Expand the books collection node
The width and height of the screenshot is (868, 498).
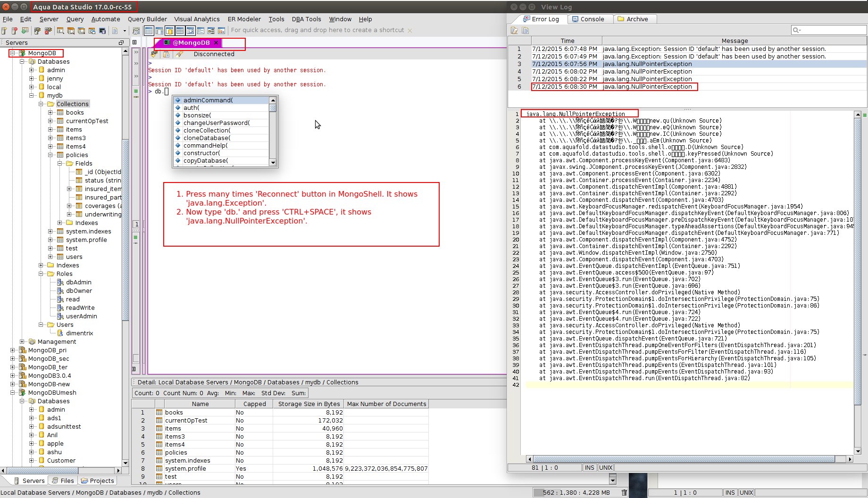50,112
